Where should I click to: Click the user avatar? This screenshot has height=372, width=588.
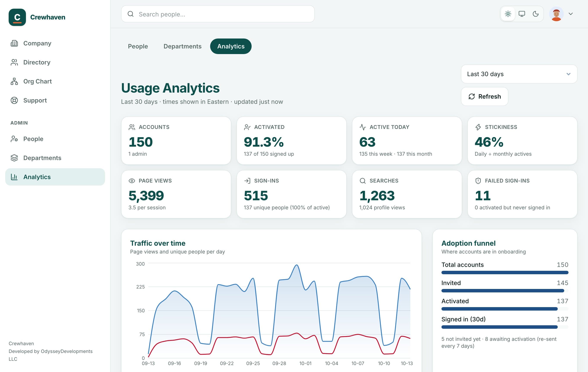pyautogui.click(x=556, y=14)
